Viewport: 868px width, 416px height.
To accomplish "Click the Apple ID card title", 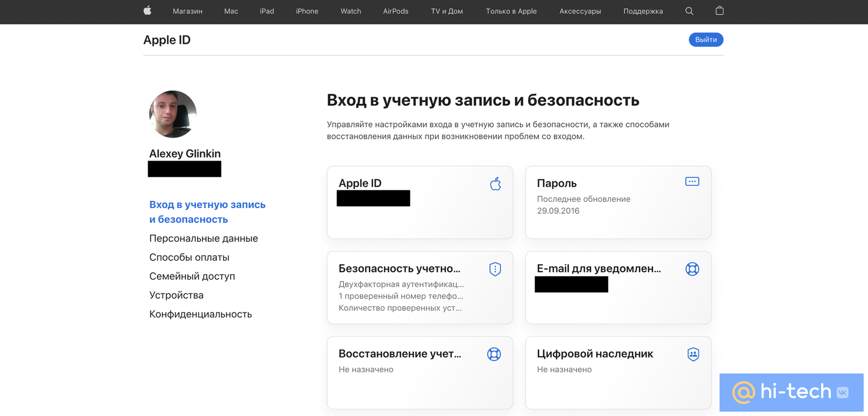I will pos(360,183).
